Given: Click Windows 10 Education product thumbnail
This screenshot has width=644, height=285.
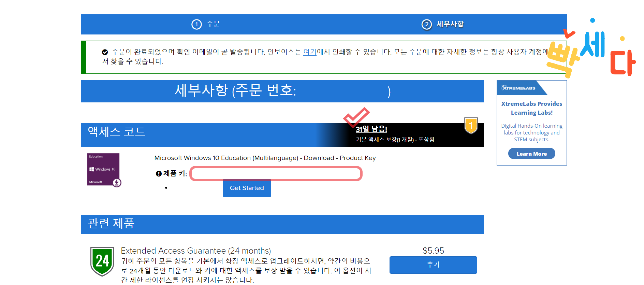Looking at the screenshot, I should (x=103, y=170).
